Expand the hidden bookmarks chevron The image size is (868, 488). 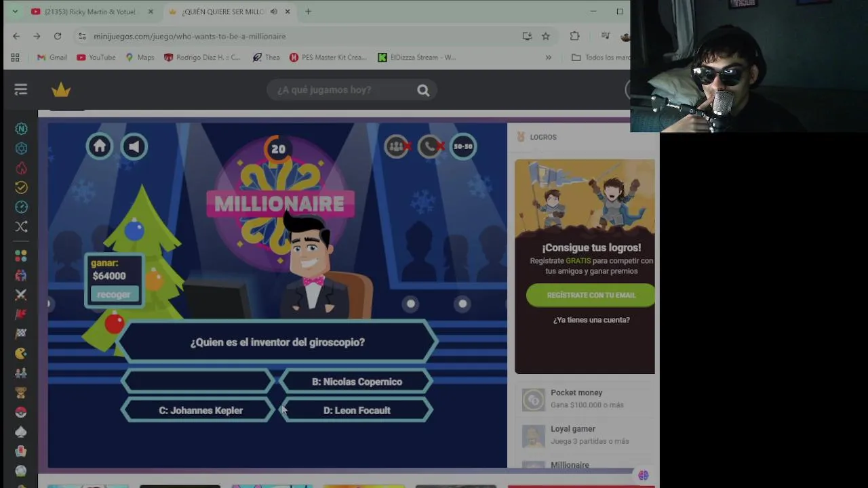(549, 58)
